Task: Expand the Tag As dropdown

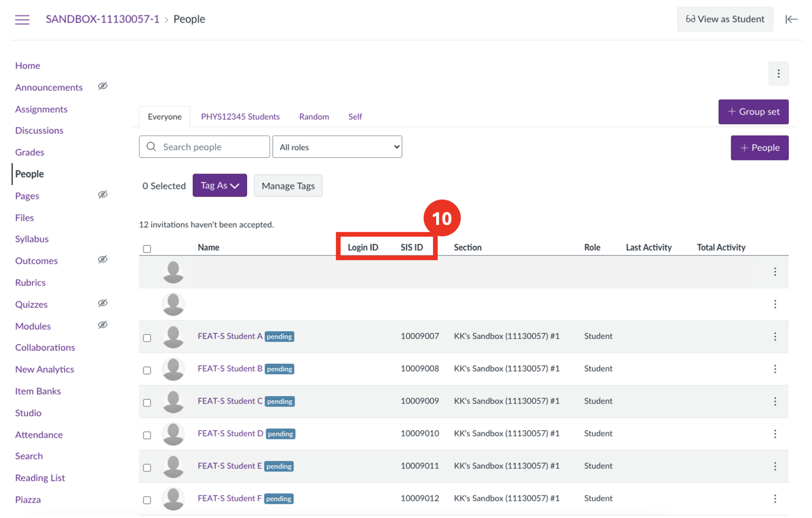Action: 219,185
